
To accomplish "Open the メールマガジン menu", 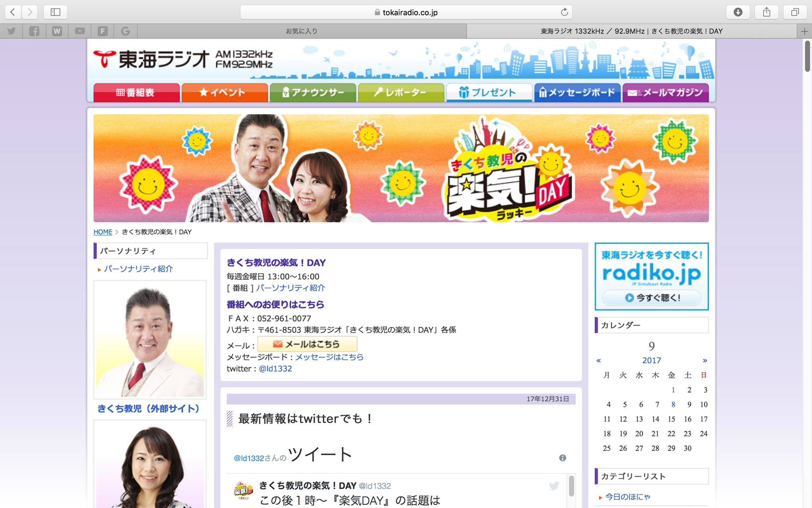I will click(666, 92).
